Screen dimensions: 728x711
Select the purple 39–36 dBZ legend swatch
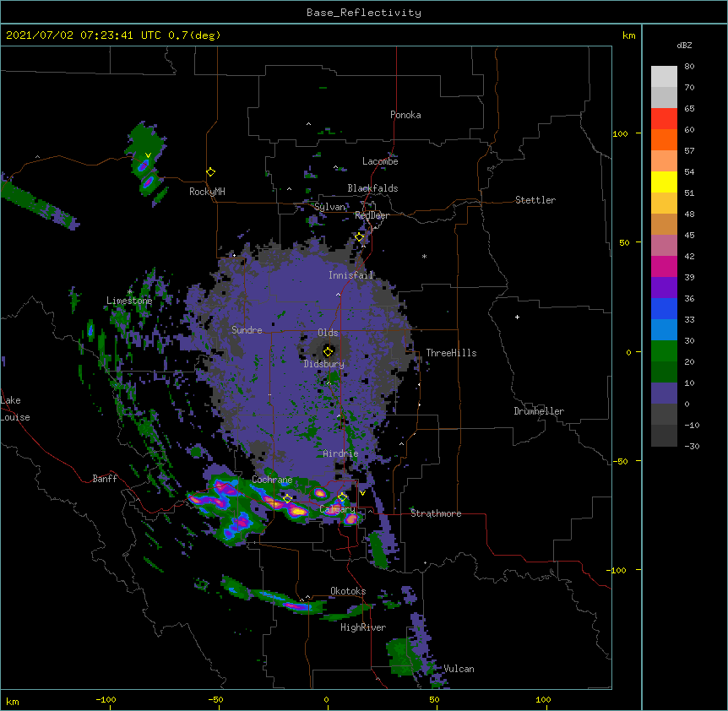[664, 287]
